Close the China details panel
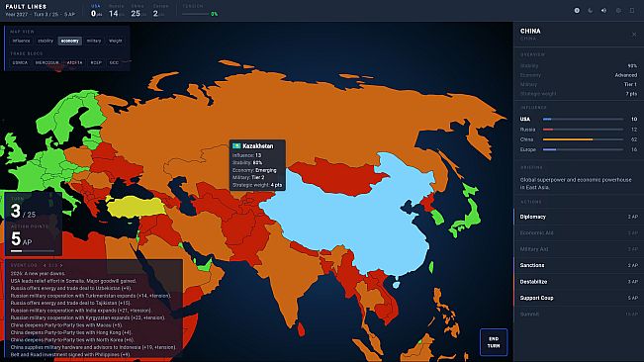This screenshot has width=644, height=362. pyautogui.click(x=634, y=35)
